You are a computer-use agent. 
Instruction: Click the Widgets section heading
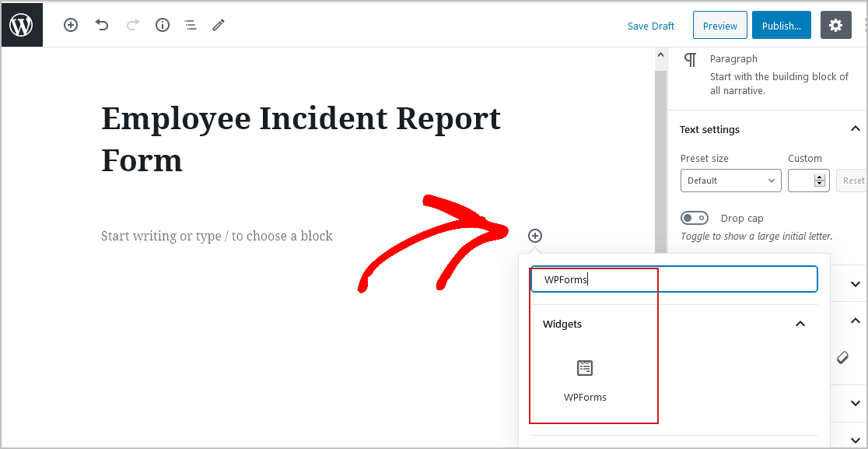(x=562, y=324)
